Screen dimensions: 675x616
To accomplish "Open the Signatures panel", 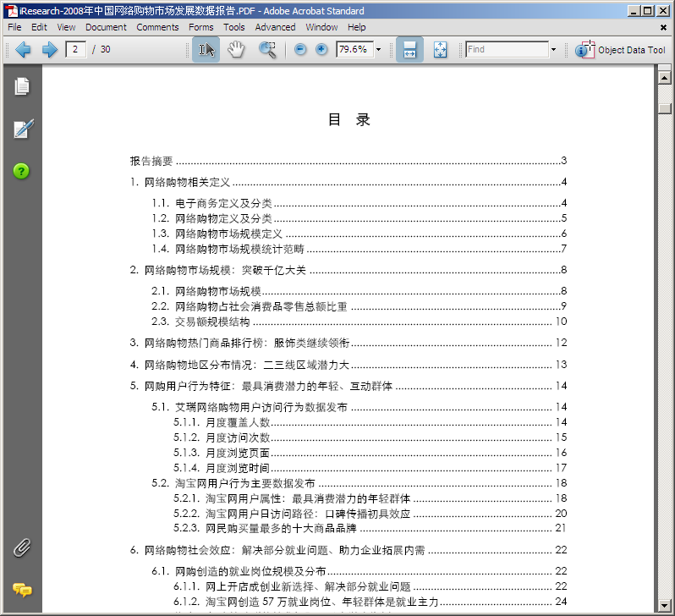I will tap(22, 129).
